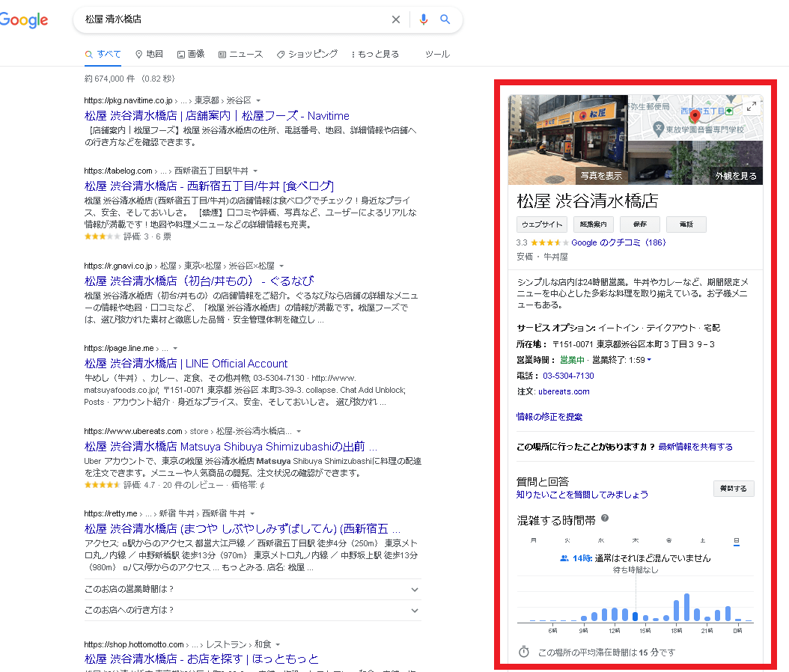Open the Retty まつや しぶやしみずばしてん result
Screen dimensions: 789x672
click(x=243, y=529)
